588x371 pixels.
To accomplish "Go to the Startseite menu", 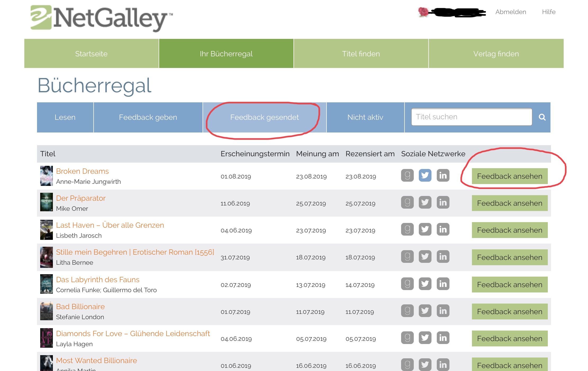I will [x=91, y=53].
